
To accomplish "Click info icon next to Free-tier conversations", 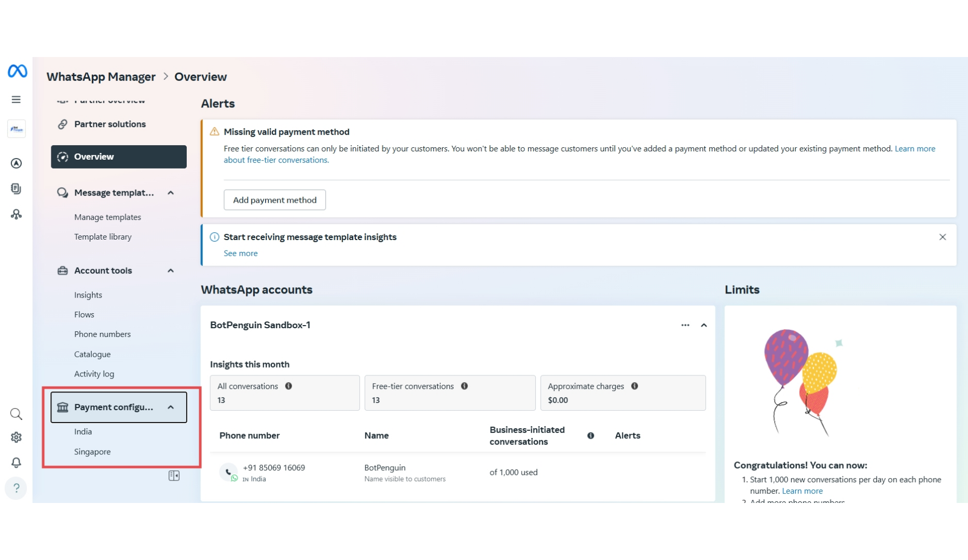I will click(x=464, y=386).
